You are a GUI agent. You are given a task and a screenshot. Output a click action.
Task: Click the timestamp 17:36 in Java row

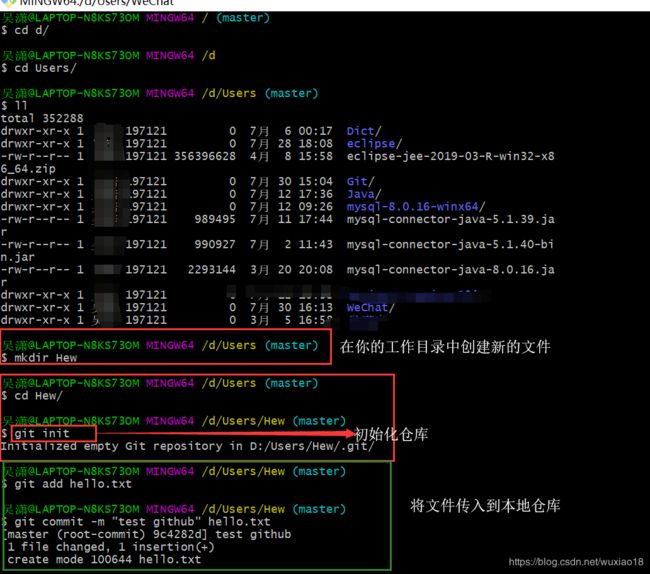click(x=315, y=194)
